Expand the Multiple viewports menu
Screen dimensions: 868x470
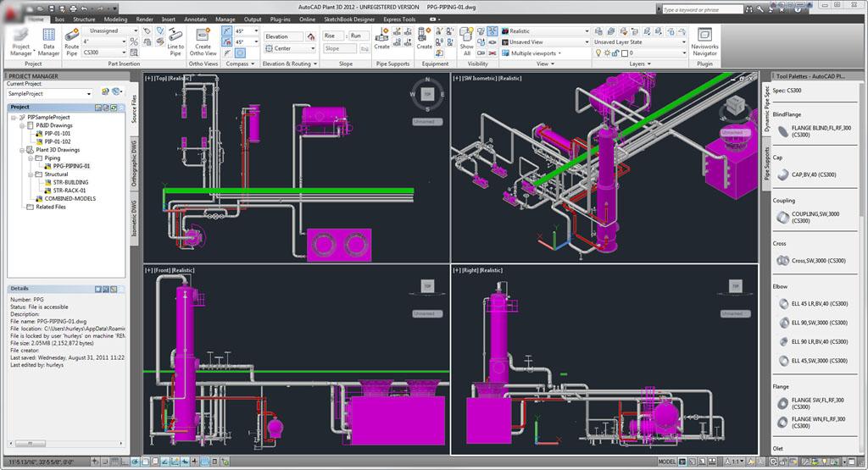(531, 53)
